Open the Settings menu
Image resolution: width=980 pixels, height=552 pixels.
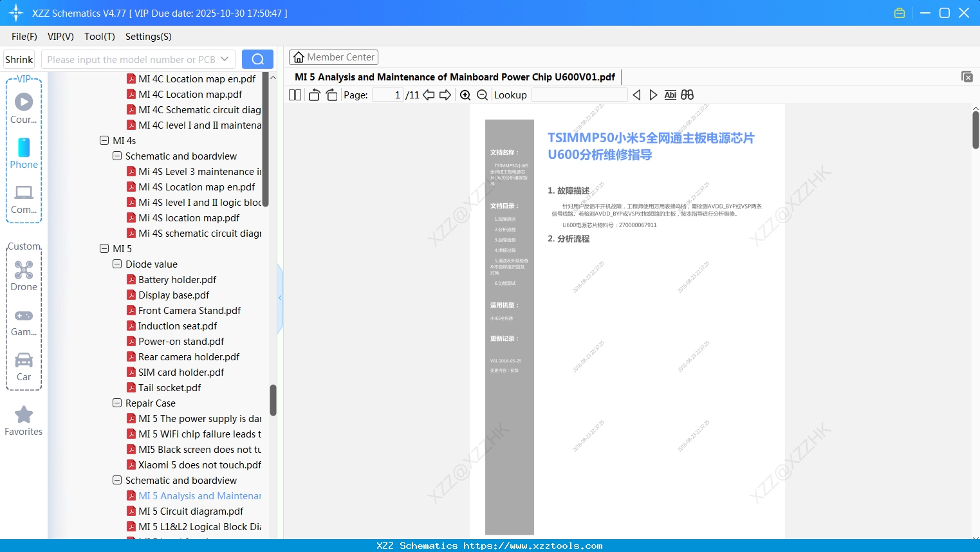point(148,37)
